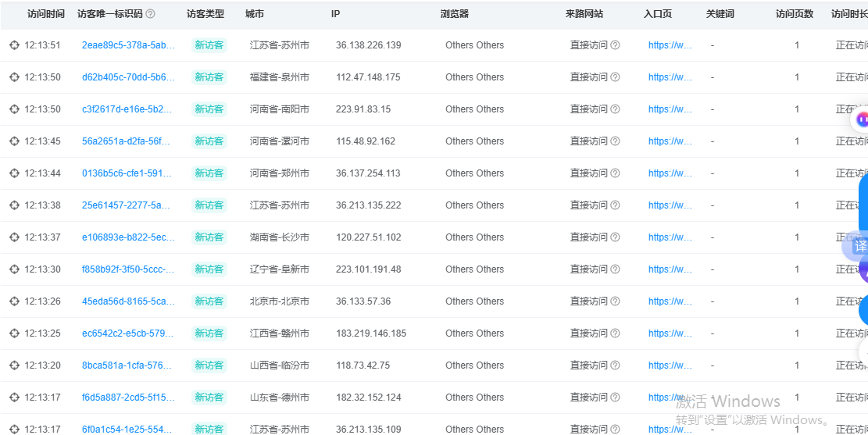Image resolution: width=868 pixels, height=435 pixels.
Task: Click 新访客 badge in 江西省-赣州市 row
Action: (209, 333)
